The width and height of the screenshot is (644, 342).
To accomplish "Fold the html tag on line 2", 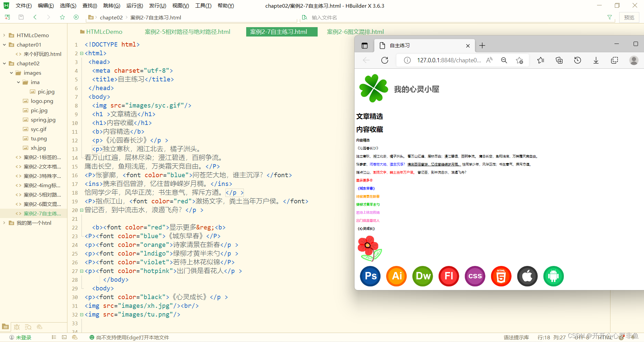I will tap(82, 53).
